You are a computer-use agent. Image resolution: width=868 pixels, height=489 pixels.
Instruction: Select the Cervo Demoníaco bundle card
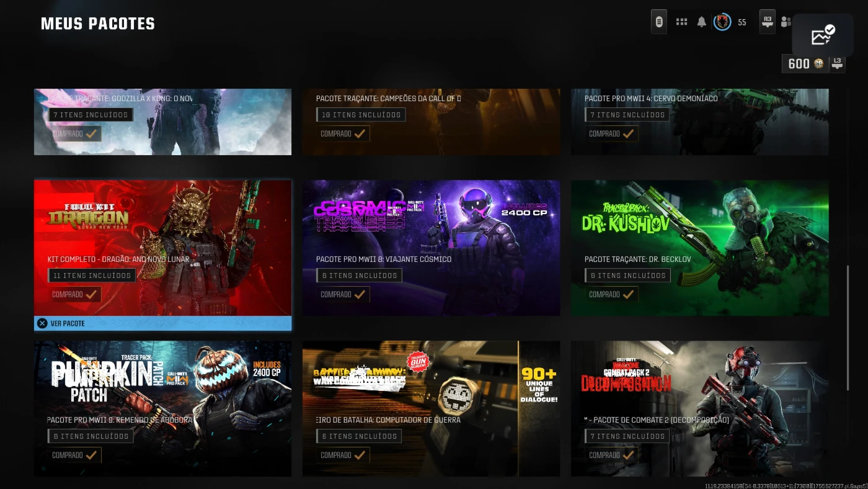point(700,122)
